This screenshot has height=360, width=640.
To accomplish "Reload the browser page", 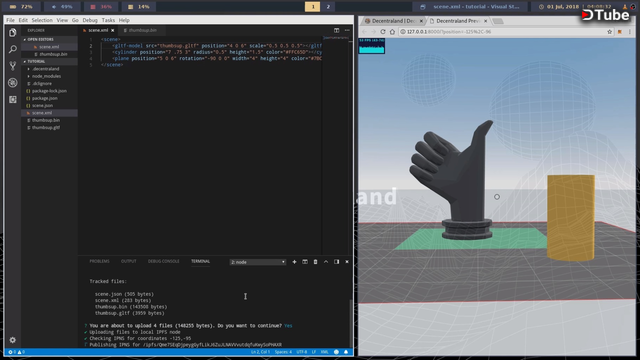I will [x=383, y=31].
